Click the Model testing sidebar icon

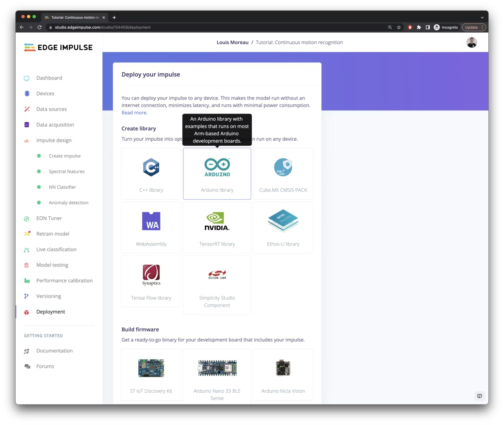pos(26,265)
